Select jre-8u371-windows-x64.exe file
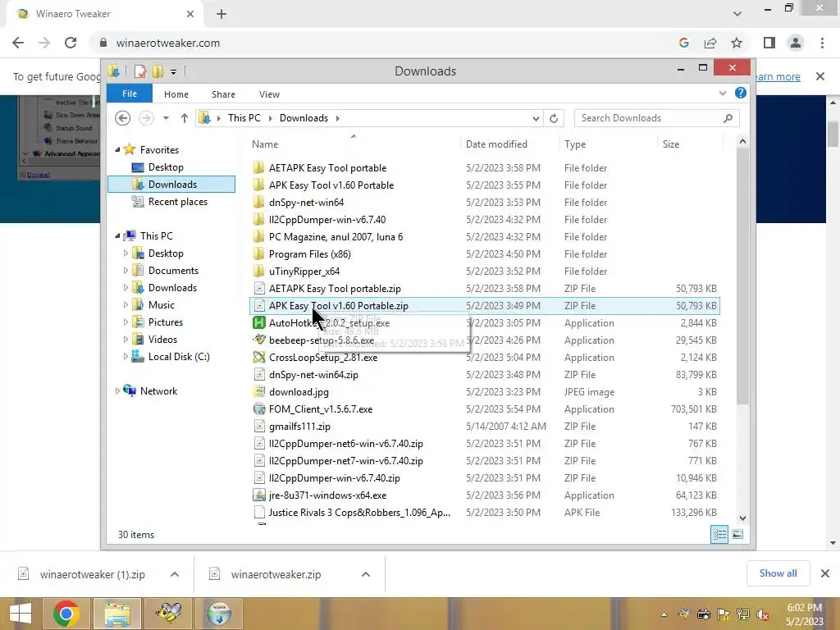Screen dimensions: 840x630 [328, 495]
